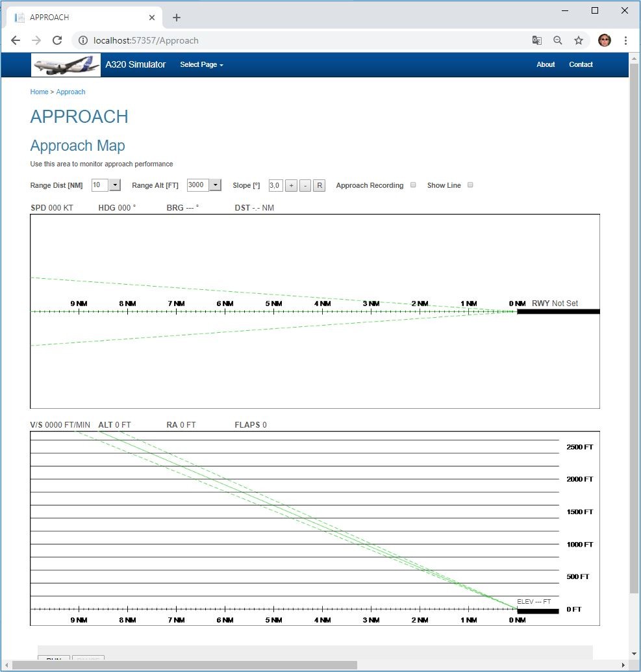Reload the page with the browser refresh icon
641x672 pixels.
(57, 40)
